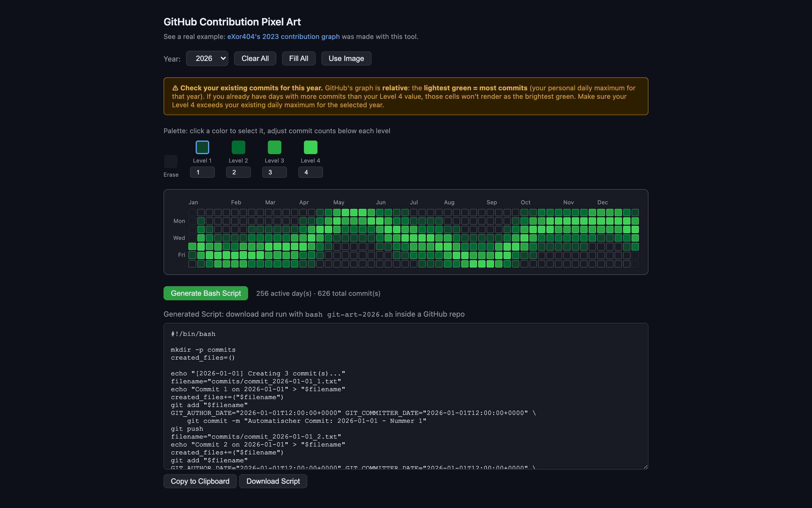This screenshot has width=812, height=508.
Task: Select the Level 4 color swatch
Action: tap(310, 148)
